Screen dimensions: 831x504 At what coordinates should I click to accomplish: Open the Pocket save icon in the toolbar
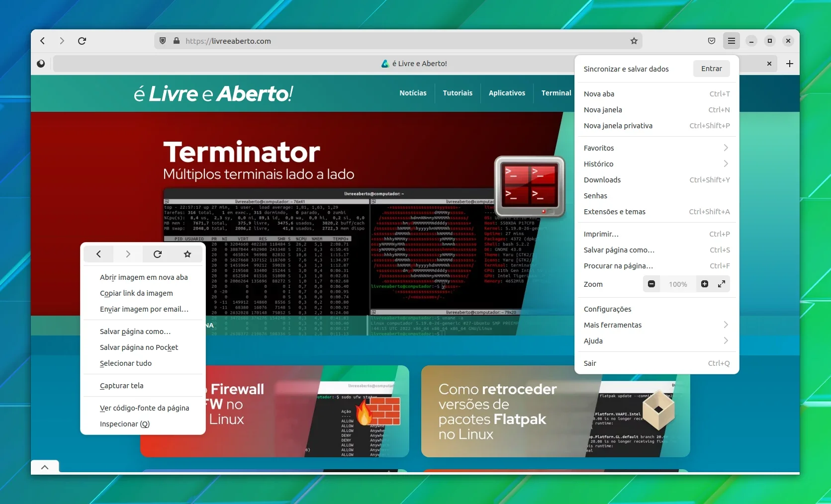click(x=712, y=41)
